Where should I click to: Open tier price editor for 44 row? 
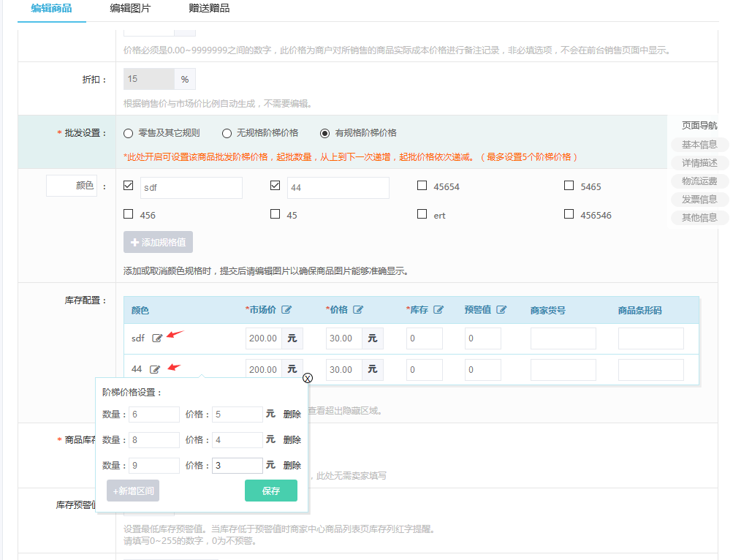click(155, 370)
